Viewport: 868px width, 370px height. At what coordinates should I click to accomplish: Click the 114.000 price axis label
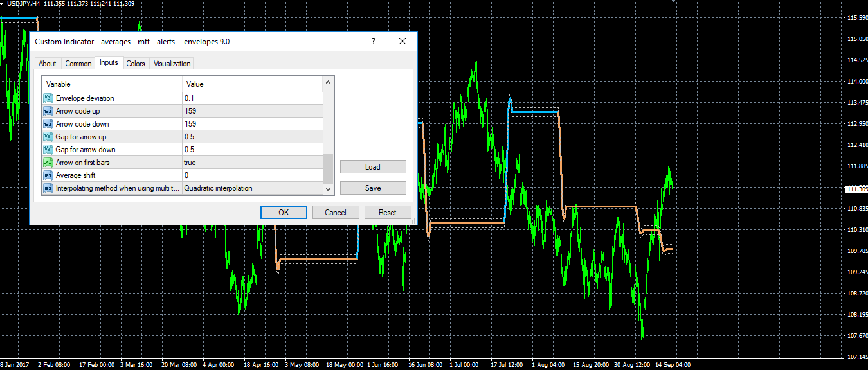click(858, 82)
